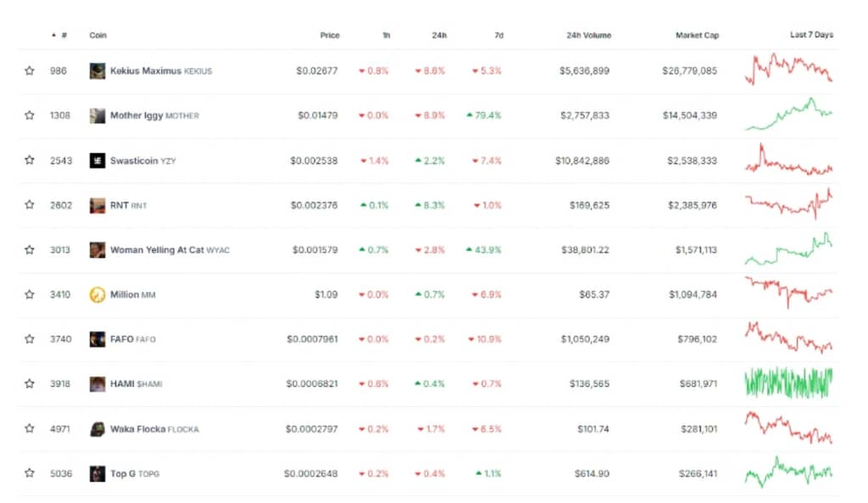
Task: Click the Million MM gold coin icon
Action: click(97, 294)
